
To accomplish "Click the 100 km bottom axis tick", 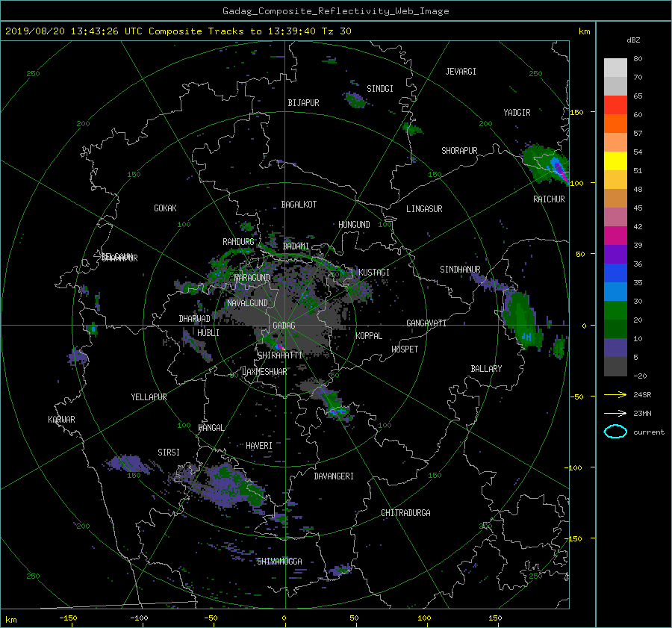I will click(x=424, y=618).
